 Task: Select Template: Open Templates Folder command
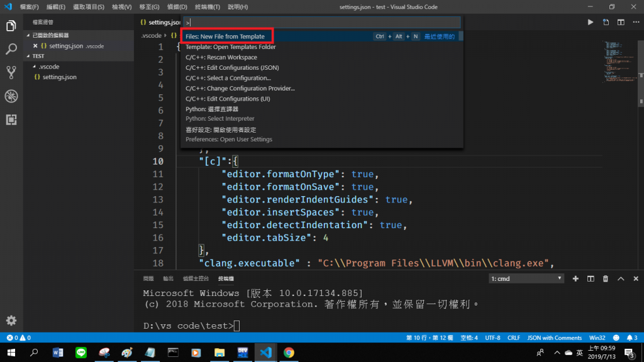322,47
